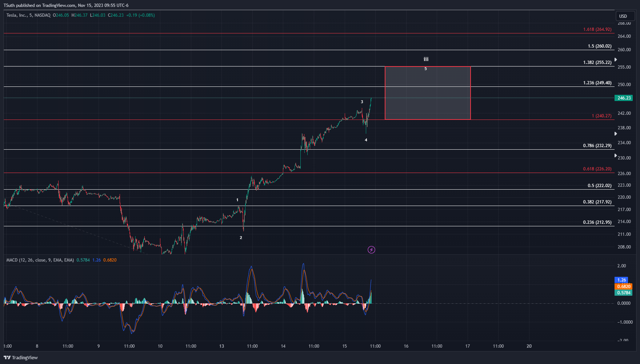Click the date label 17 on time axis
Viewport: 640px width, 364px height.
(468, 346)
